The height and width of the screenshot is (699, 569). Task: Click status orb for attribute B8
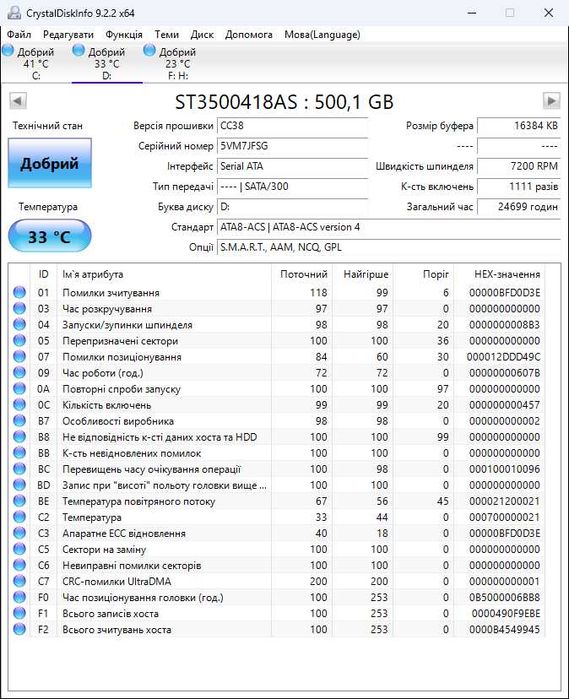(x=19, y=437)
